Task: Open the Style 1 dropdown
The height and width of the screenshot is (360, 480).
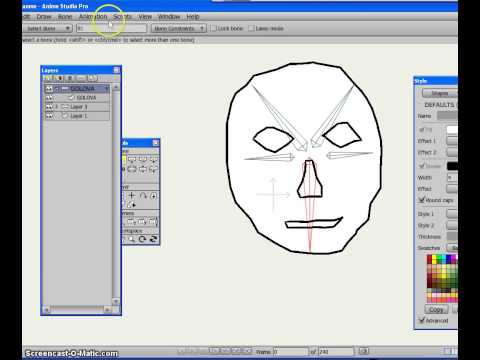Action: coord(452,214)
